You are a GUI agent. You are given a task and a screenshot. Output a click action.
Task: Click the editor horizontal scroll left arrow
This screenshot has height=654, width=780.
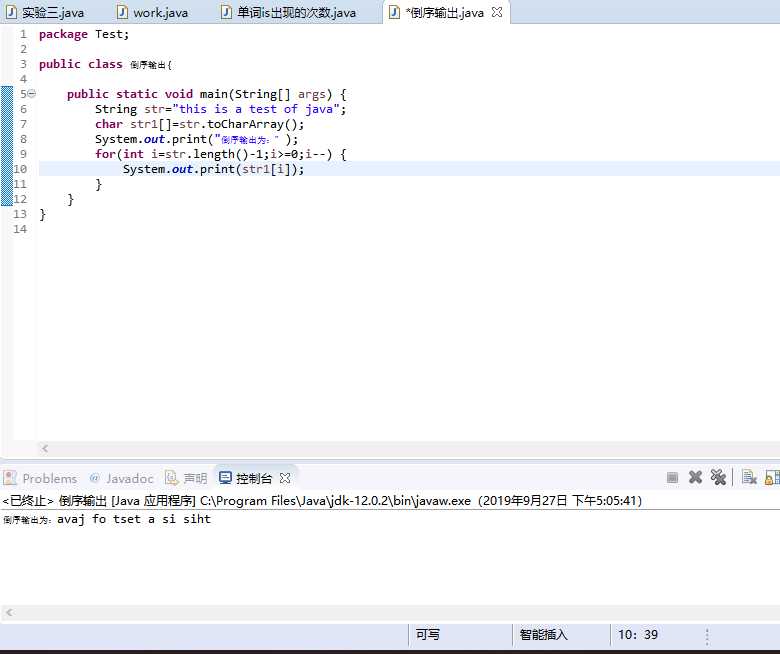45,449
